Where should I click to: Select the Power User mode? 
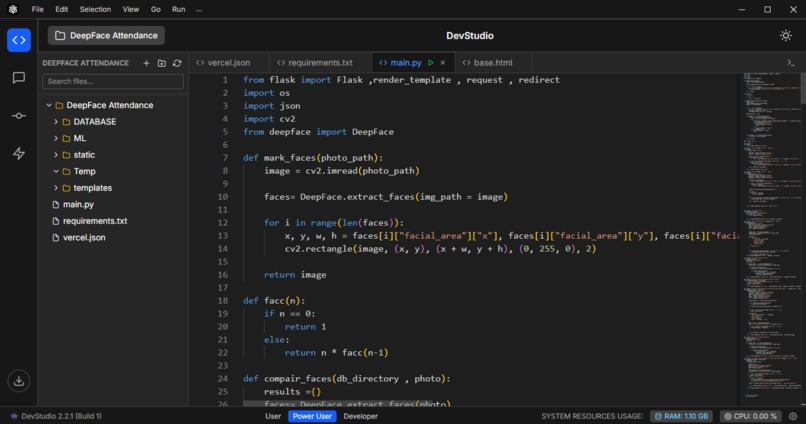[x=312, y=416]
